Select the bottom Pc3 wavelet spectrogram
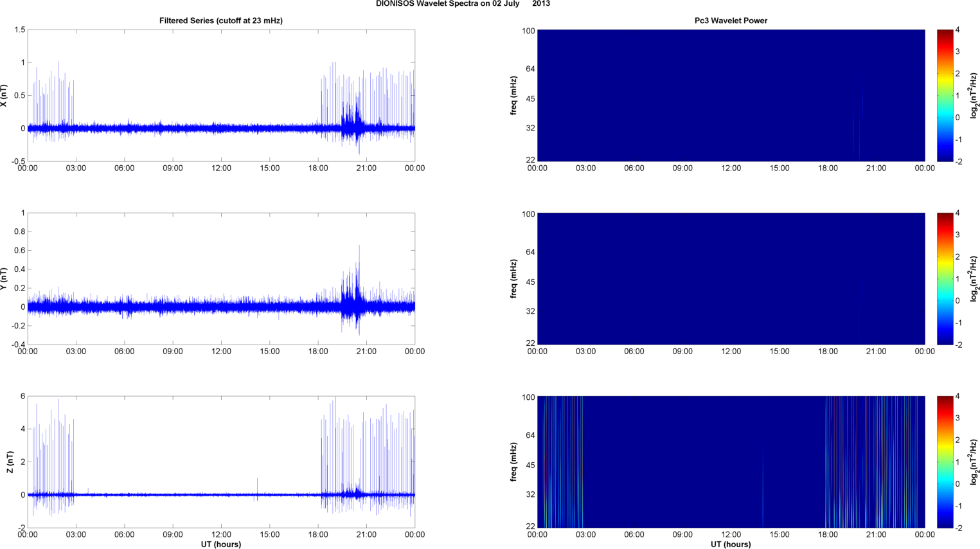 click(x=731, y=462)
